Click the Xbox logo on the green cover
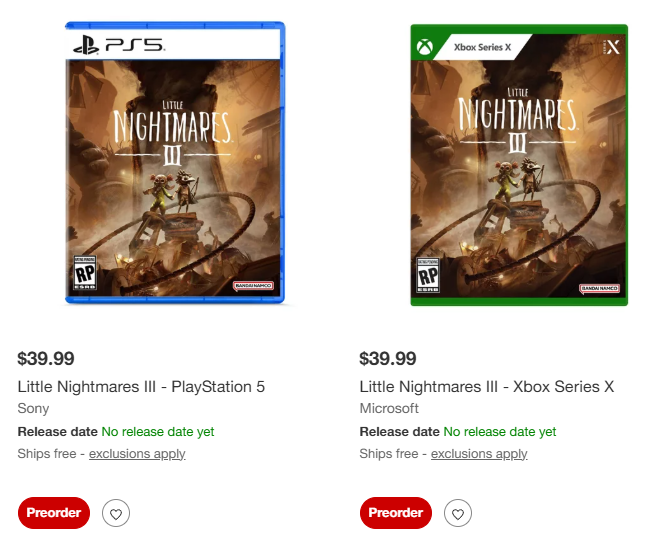 pos(424,47)
